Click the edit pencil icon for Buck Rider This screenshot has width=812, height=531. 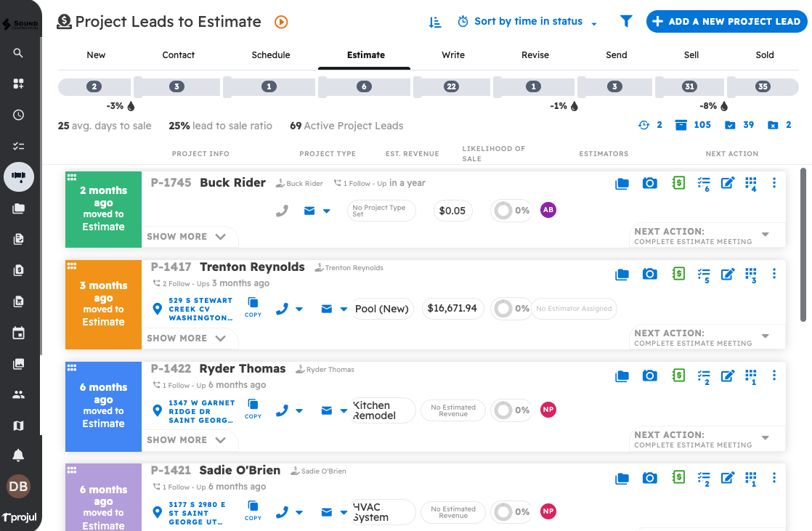[727, 183]
